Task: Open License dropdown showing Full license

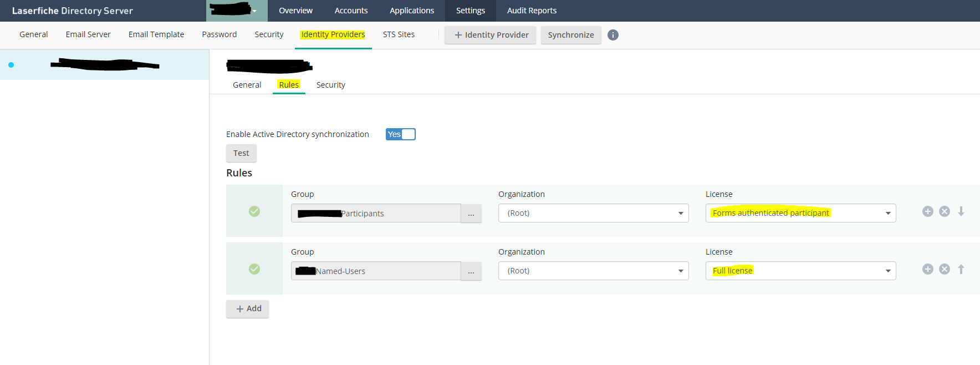Action: click(x=800, y=271)
